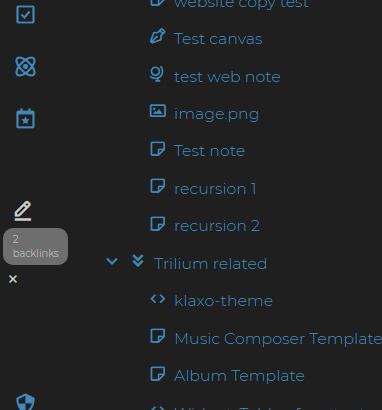Select the recursion 1 note
The height and width of the screenshot is (410, 382).
click(x=215, y=189)
